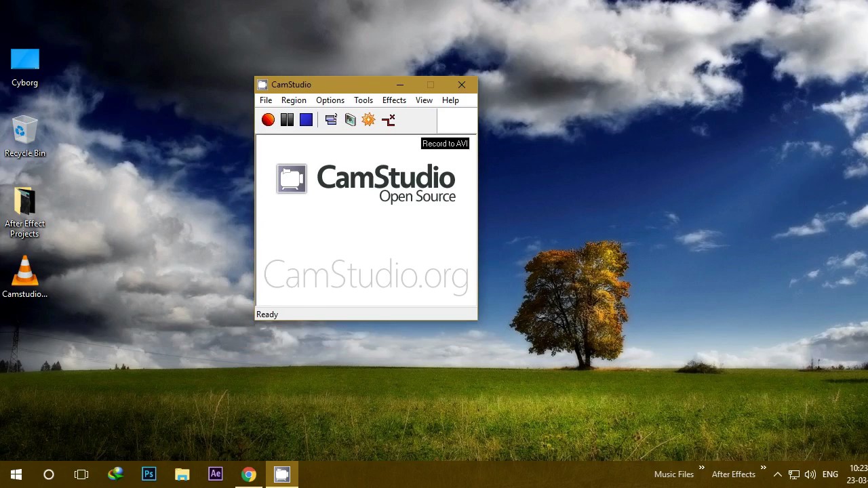This screenshot has height=488, width=868.
Task: Click the Music Files taskbar toolbar label
Action: coord(674,474)
